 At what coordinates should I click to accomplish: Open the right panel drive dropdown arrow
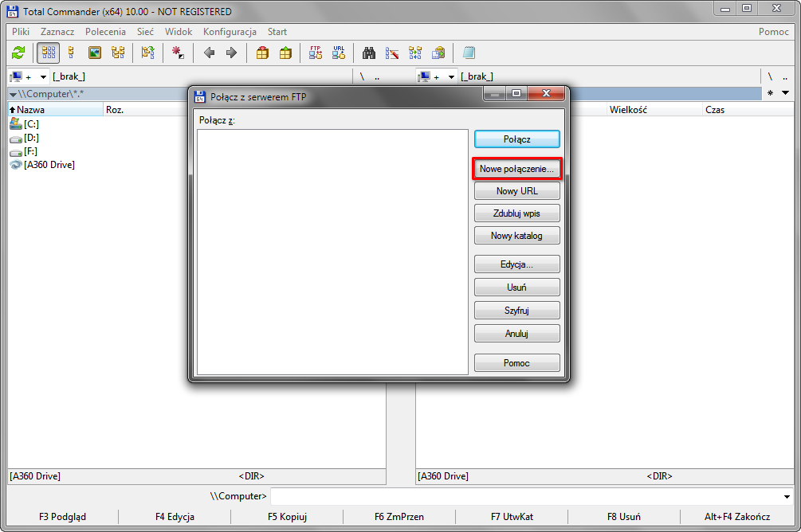tap(451, 77)
